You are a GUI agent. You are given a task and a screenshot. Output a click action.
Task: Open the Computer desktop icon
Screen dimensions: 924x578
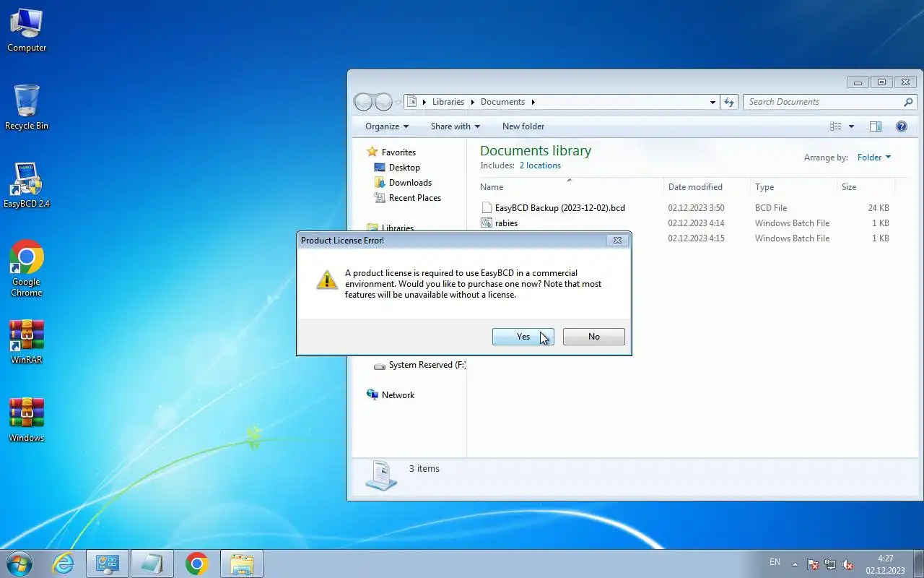point(27,30)
